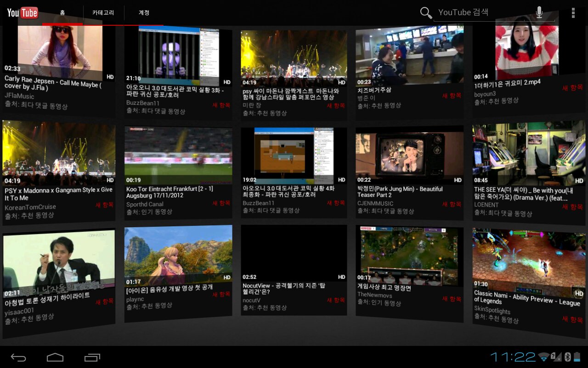Open NocutView 공격헬기 black video thumbnail

(x=294, y=253)
